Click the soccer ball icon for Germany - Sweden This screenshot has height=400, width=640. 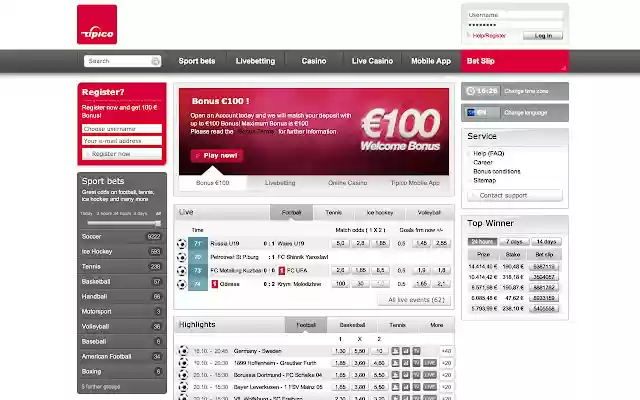183,351
